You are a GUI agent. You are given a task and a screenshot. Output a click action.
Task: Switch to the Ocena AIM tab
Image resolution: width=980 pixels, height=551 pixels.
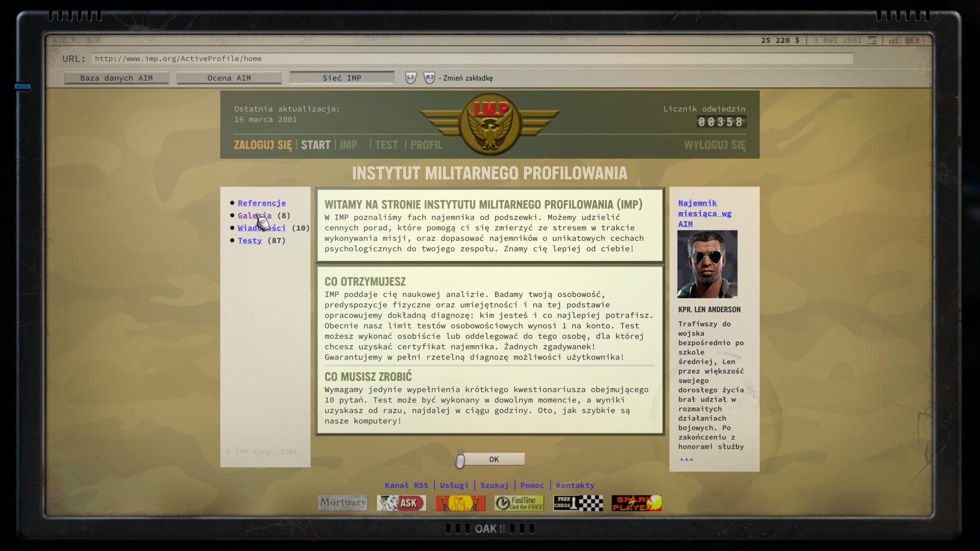click(x=229, y=78)
